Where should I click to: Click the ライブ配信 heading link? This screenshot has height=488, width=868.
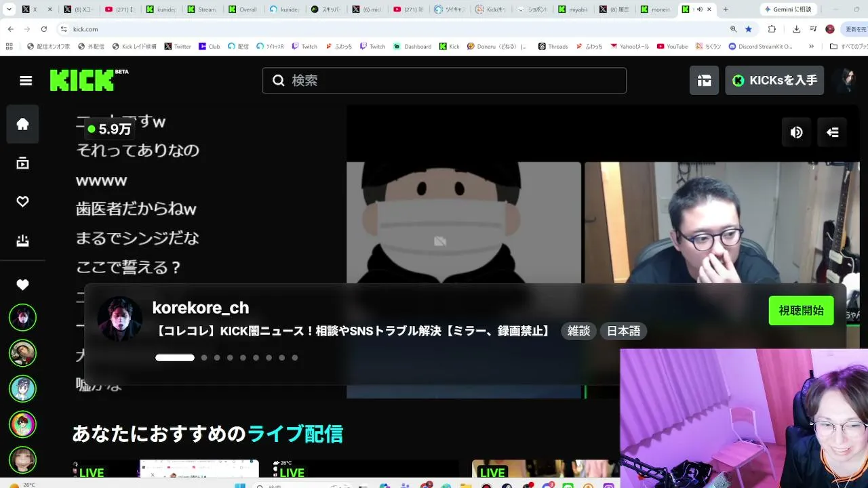point(295,434)
